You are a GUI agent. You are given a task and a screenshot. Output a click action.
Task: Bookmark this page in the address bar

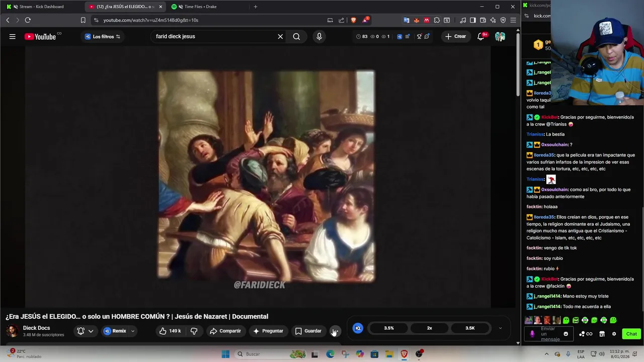click(x=83, y=20)
